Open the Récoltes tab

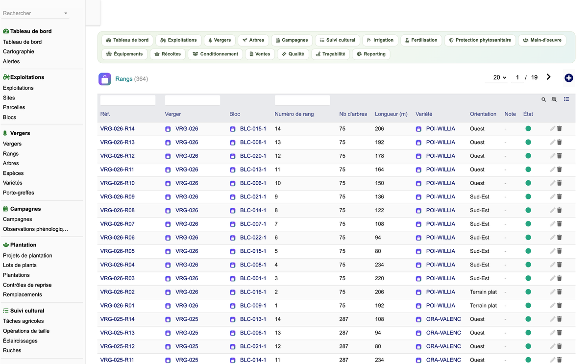point(168,54)
